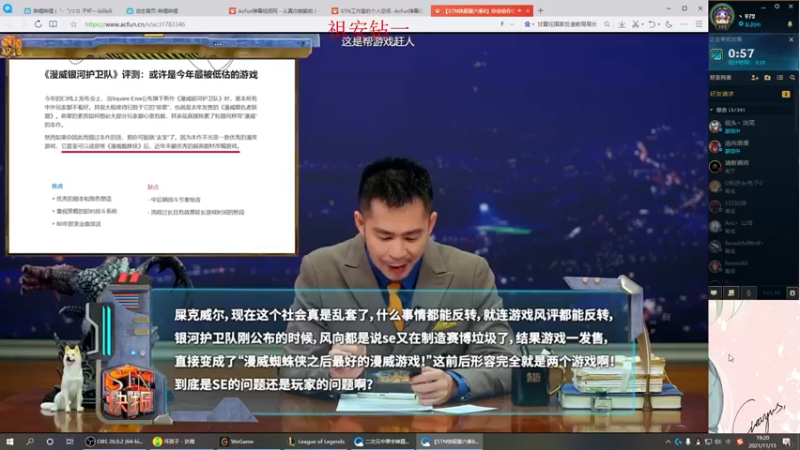Select the third friend in the list
800x450 pixels.
753,166
